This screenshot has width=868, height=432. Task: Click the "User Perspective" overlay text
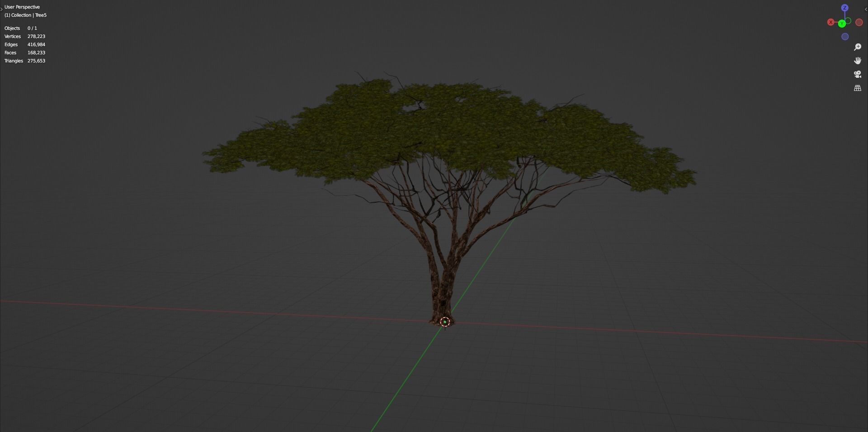[x=22, y=7]
